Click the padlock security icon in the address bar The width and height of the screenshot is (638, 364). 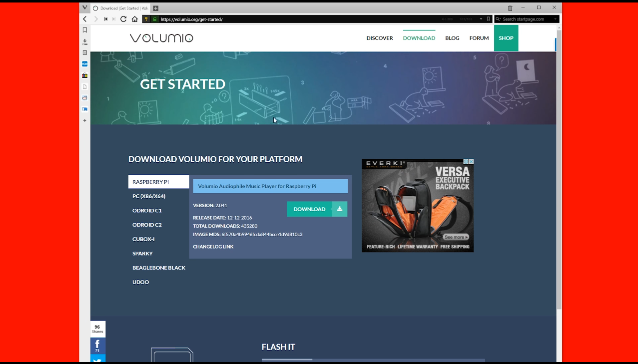(154, 18)
